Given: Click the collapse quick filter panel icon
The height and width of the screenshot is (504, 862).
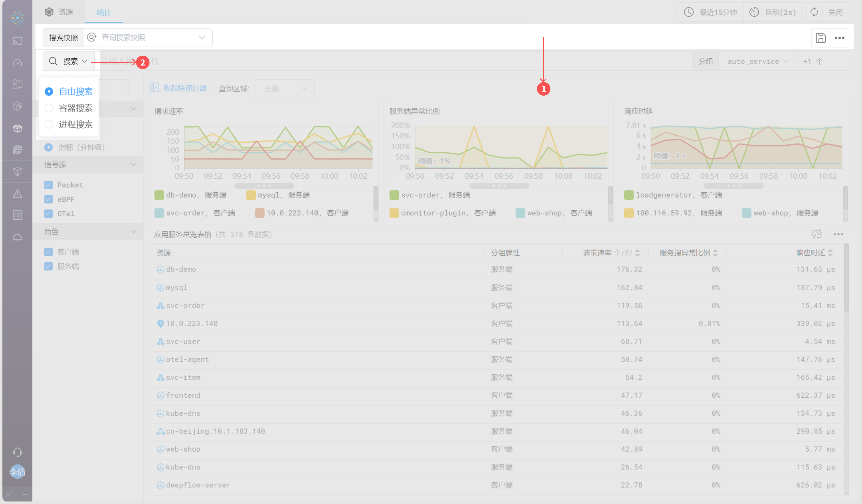Looking at the screenshot, I should pyautogui.click(x=154, y=88).
